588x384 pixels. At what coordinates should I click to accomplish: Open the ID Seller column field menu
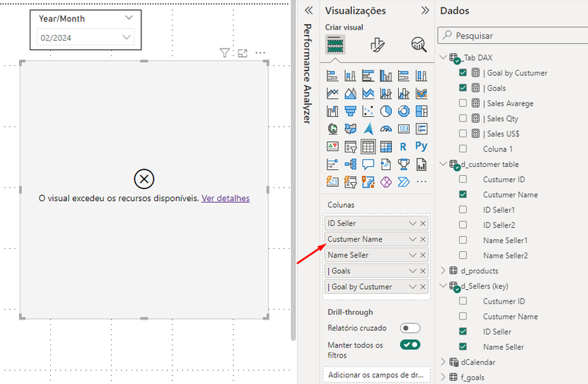tap(413, 223)
